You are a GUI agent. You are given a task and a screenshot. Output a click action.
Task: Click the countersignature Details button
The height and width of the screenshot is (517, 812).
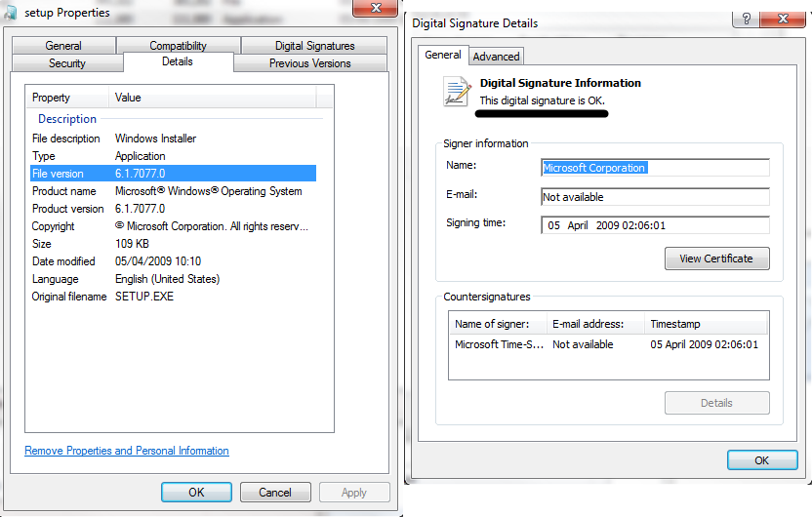tap(716, 403)
